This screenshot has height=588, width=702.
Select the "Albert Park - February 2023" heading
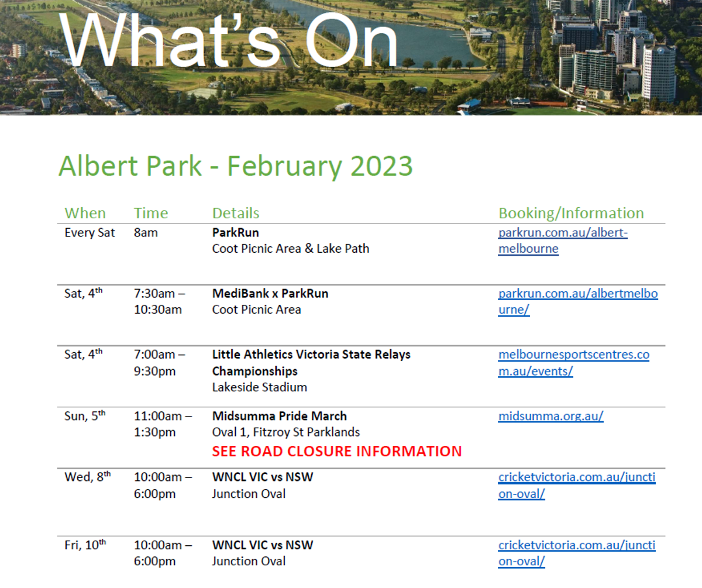click(235, 166)
